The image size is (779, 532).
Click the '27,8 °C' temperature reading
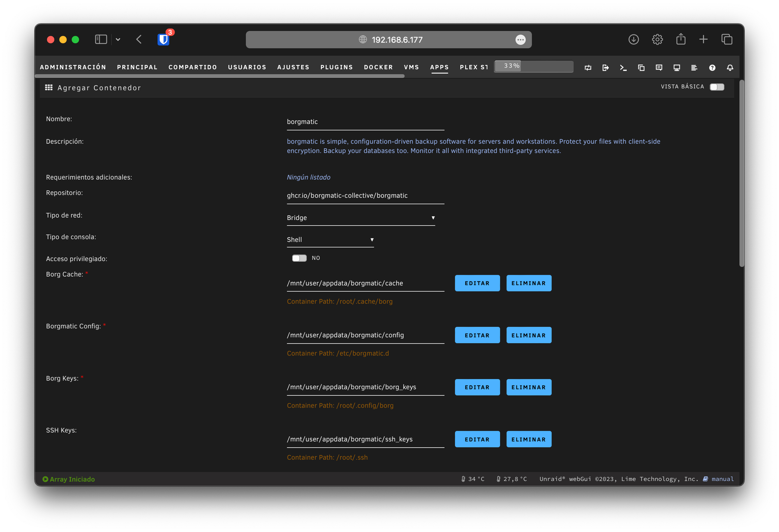click(515, 479)
